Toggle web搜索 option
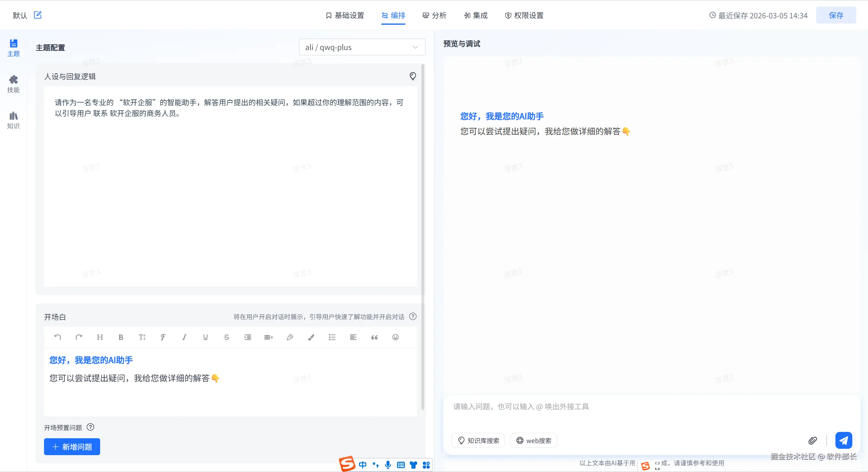The height and width of the screenshot is (472, 868). click(x=534, y=440)
